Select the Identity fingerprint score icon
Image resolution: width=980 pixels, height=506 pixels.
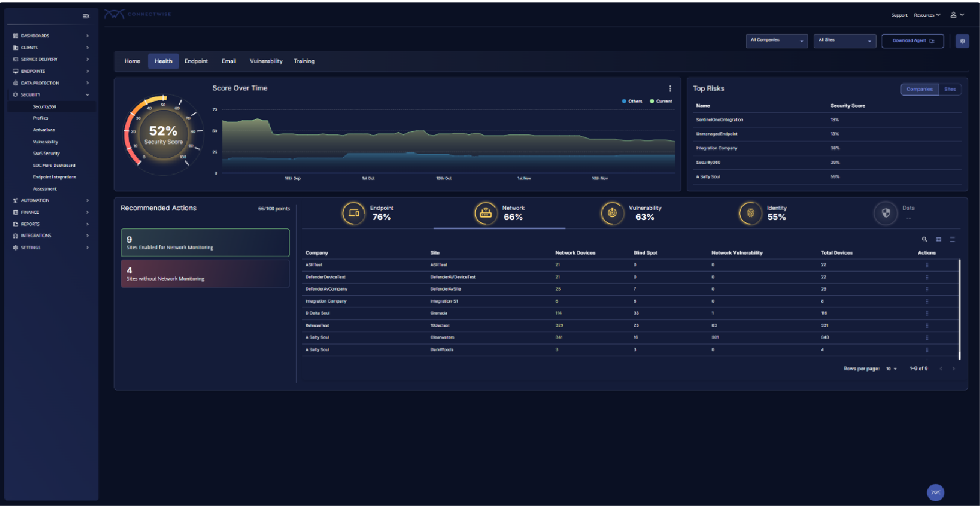pos(750,213)
